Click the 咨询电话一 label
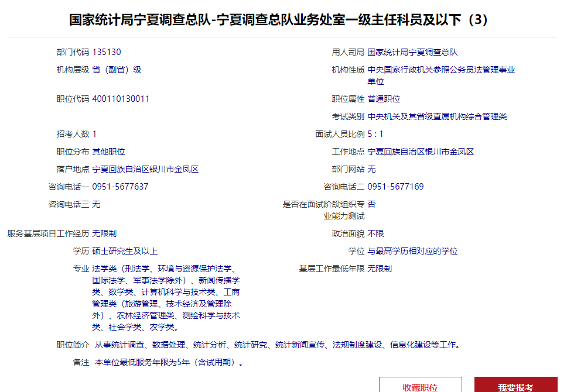567x392 pixels. [69, 187]
